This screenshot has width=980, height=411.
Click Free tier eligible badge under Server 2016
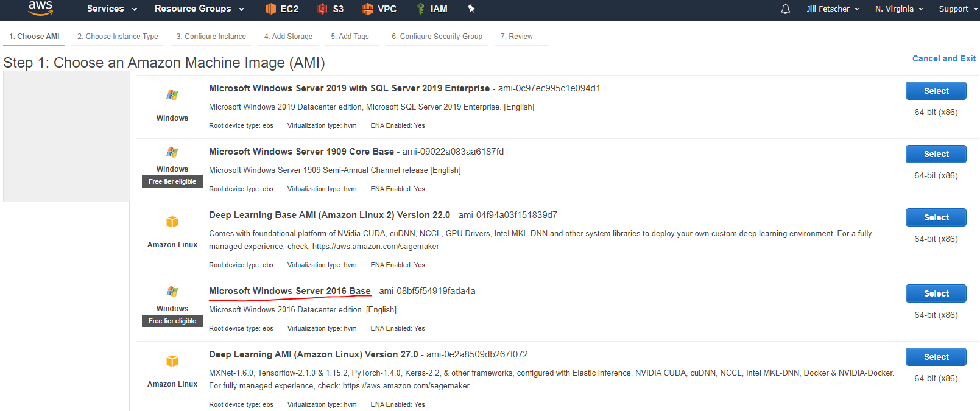[172, 321]
